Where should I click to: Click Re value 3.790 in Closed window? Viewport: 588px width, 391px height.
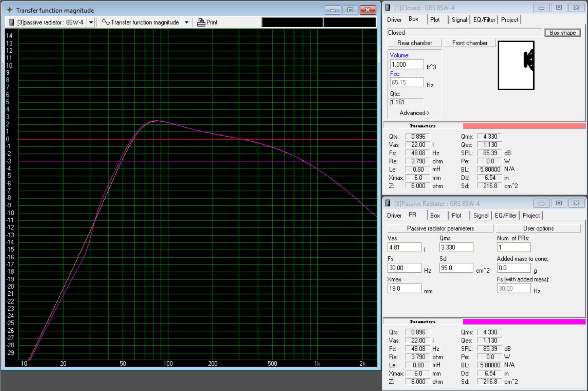tap(418, 161)
